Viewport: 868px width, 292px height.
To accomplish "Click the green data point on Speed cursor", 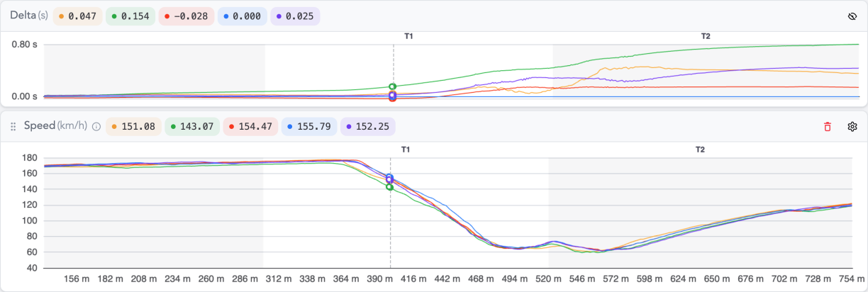I will (x=390, y=187).
